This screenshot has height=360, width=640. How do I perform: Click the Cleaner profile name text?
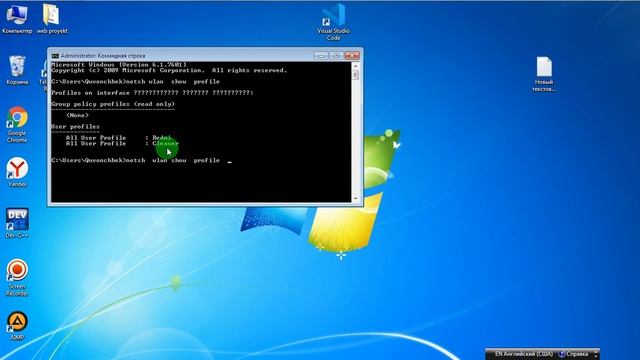click(x=165, y=143)
